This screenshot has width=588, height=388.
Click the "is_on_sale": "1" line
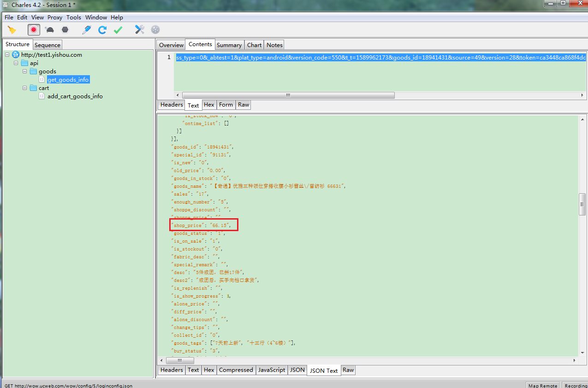pyautogui.click(x=196, y=241)
